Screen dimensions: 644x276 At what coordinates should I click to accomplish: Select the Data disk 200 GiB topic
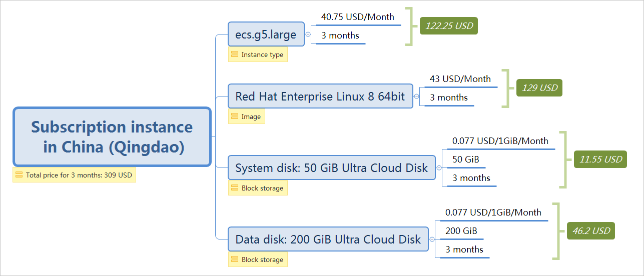click(x=328, y=239)
